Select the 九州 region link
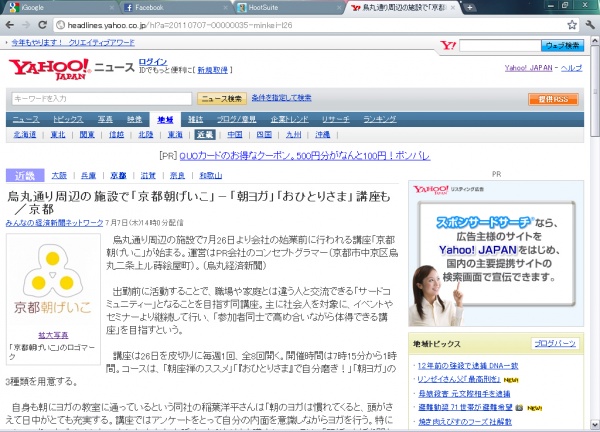The height and width of the screenshot is (432, 600). 293,135
